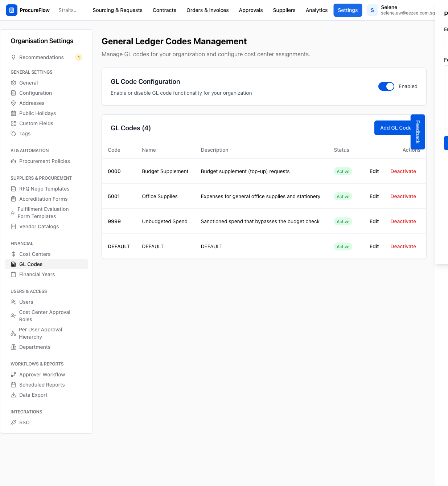Click the Code column header
Image resolution: width=448 pixels, height=486 pixels.
[x=114, y=150]
